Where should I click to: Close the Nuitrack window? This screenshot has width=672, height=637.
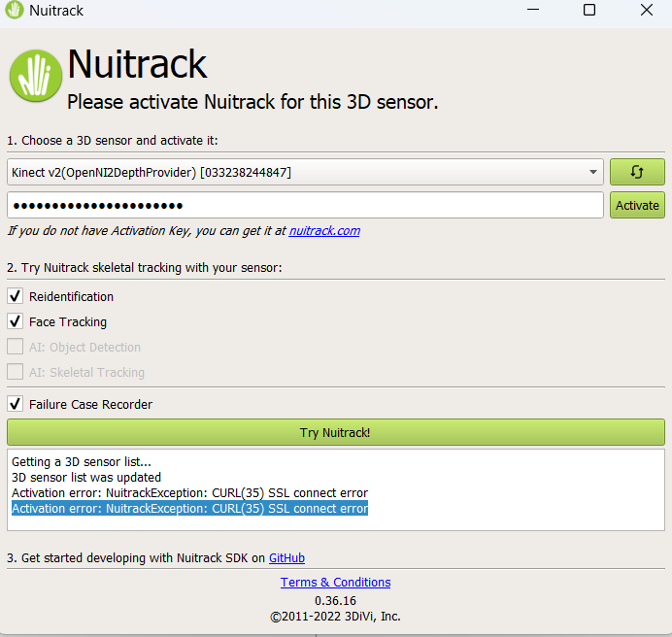click(647, 10)
